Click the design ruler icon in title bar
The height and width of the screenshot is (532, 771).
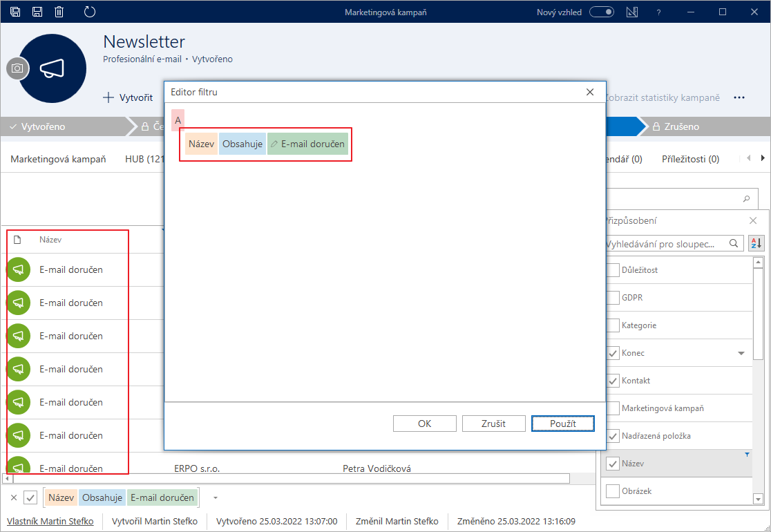(632, 12)
